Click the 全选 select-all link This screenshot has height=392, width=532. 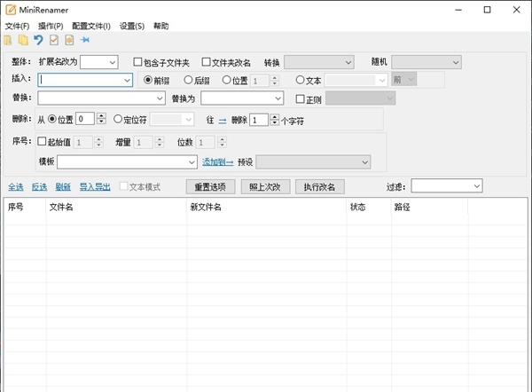click(x=16, y=187)
